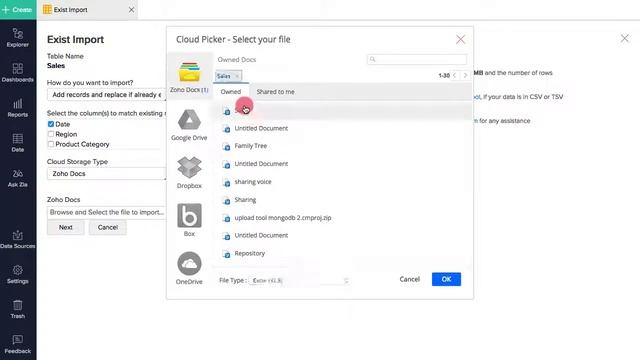This screenshot has height=360, width=640.
Task: Open Data Sources in sidebar
Action: coord(18,239)
